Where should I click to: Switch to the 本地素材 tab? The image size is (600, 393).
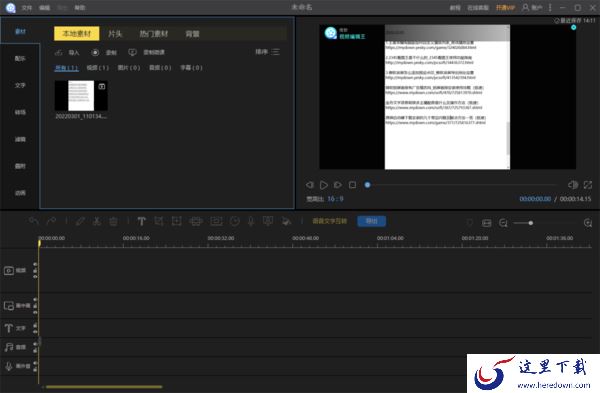coord(77,34)
